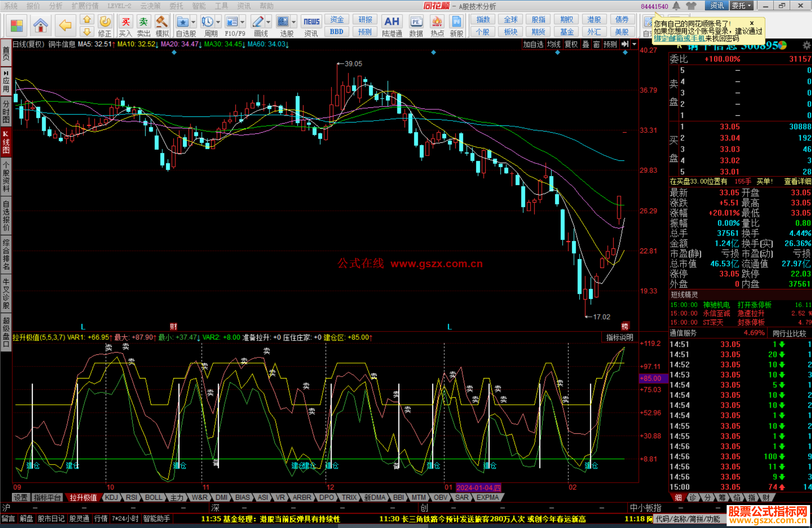The height and width of the screenshot is (528, 812).
Task: Click the red 买入 buy icon
Action: [x=126, y=23]
